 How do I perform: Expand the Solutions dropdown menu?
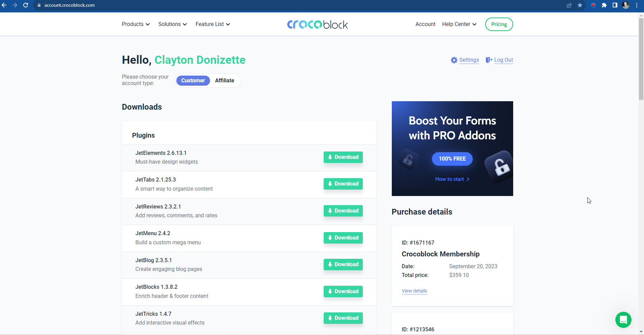tap(172, 24)
